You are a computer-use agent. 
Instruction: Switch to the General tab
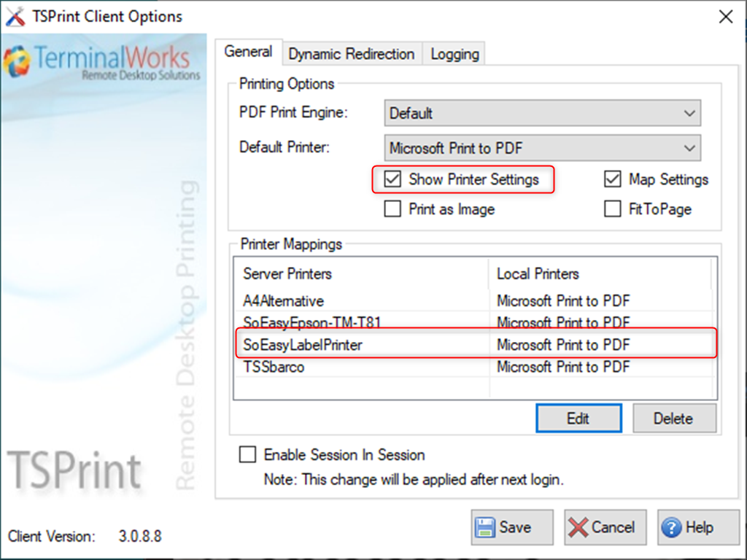tap(248, 52)
